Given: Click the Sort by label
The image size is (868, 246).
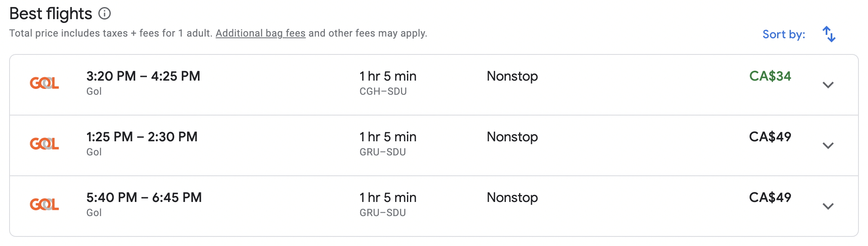Looking at the screenshot, I should (x=783, y=34).
